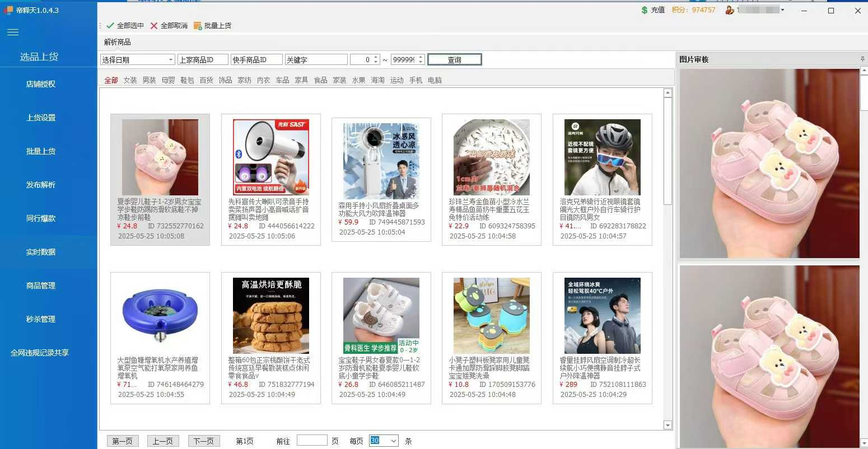Screen dimensions: 868x449
Task: Select the 女装 category tab
Action: [130, 80]
